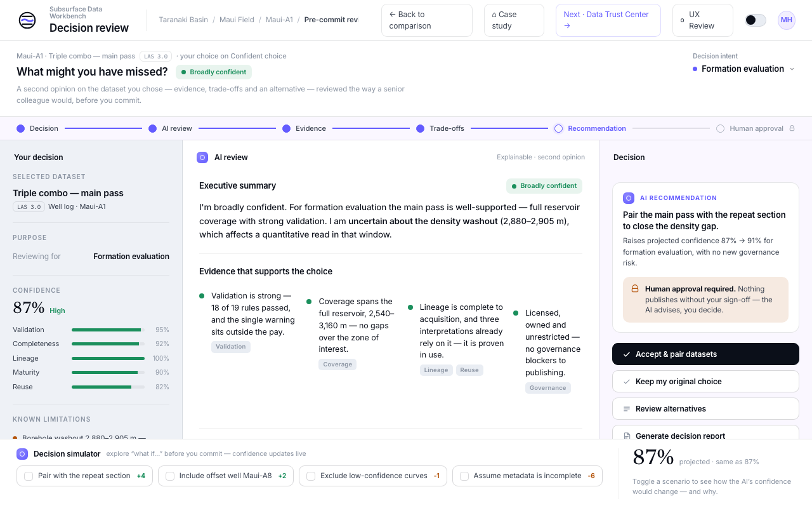This screenshot has width=812, height=508.
Task: Click the lock icon beside Human approval step
Action: tap(792, 128)
